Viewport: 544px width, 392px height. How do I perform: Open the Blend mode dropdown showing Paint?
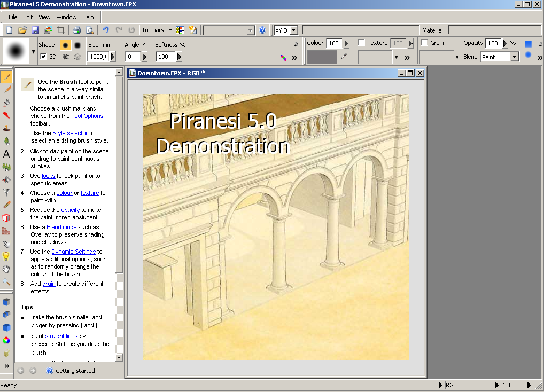tap(515, 57)
